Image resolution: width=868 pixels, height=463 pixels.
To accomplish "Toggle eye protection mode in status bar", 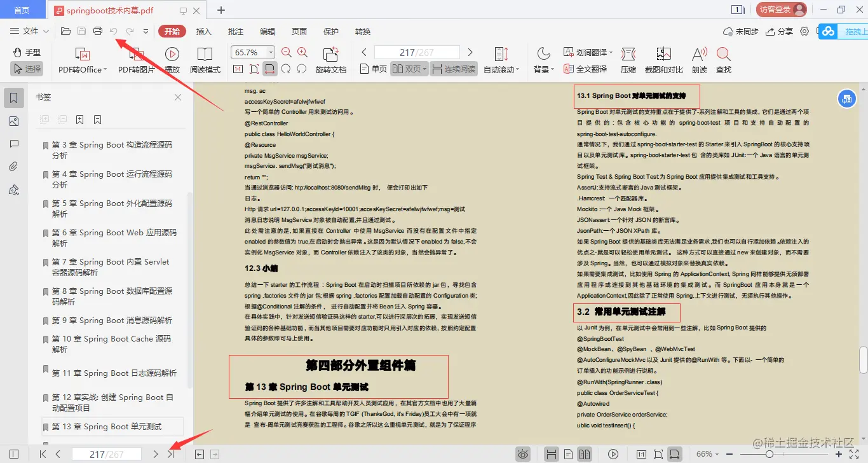I will (x=523, y=454).
